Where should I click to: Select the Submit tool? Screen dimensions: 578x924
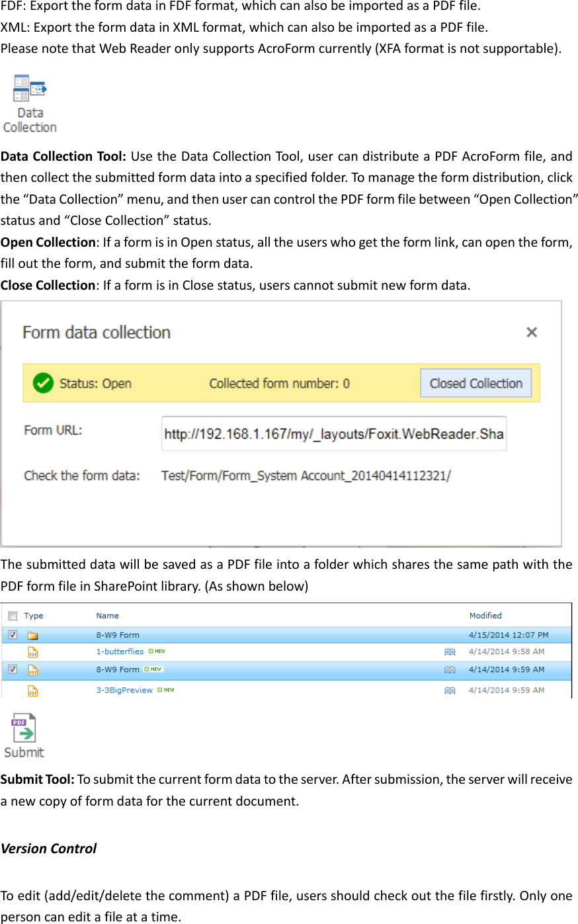[x=24, y=728]
